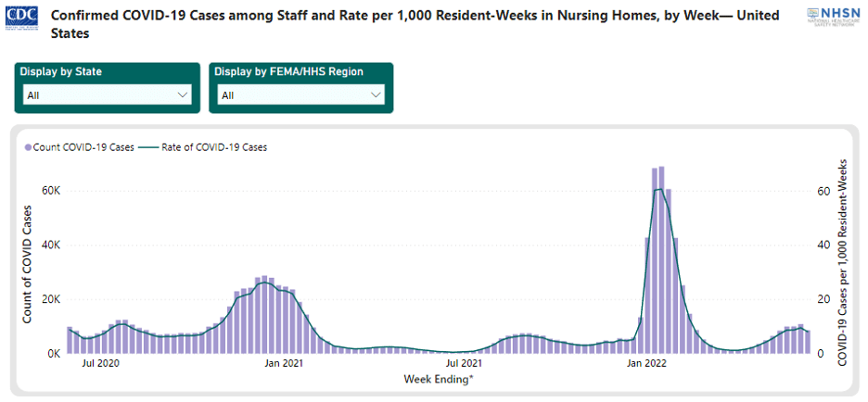
Task: Click the Jan 2021 x-axis label
Action: (x=286, y=364)
